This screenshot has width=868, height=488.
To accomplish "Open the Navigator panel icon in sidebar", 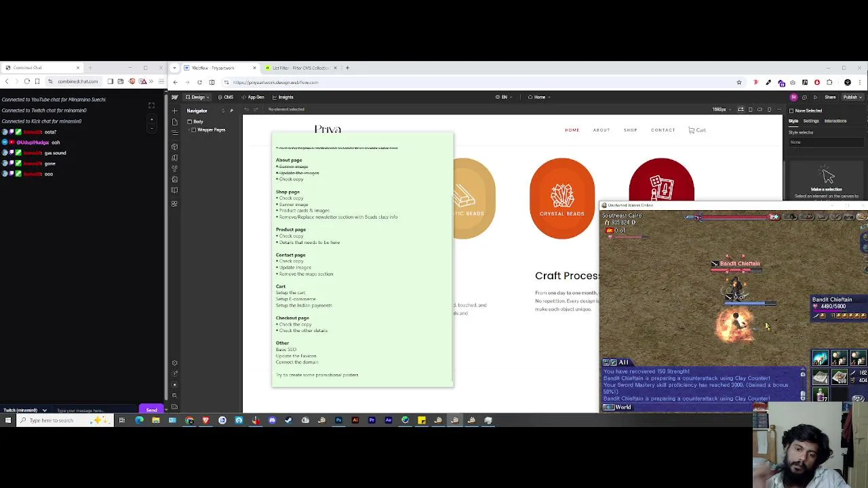I will pyautogui.click(x=174, y=134).
